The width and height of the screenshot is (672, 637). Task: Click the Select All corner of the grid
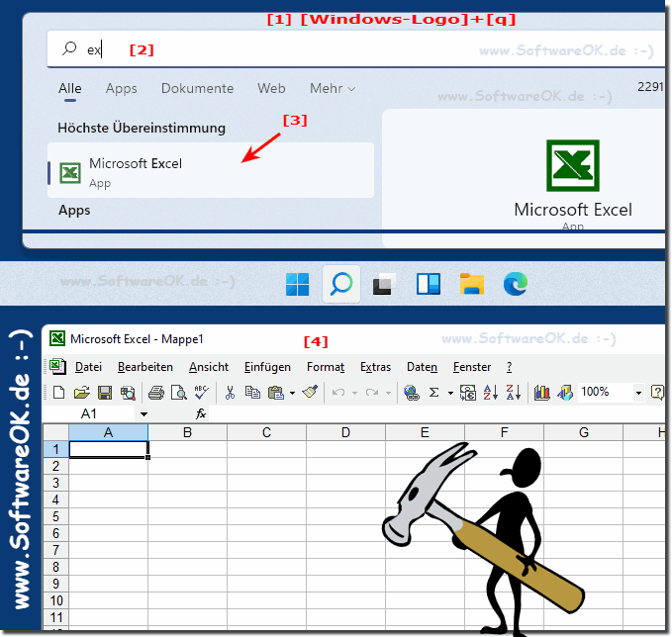tap(56, 432)
